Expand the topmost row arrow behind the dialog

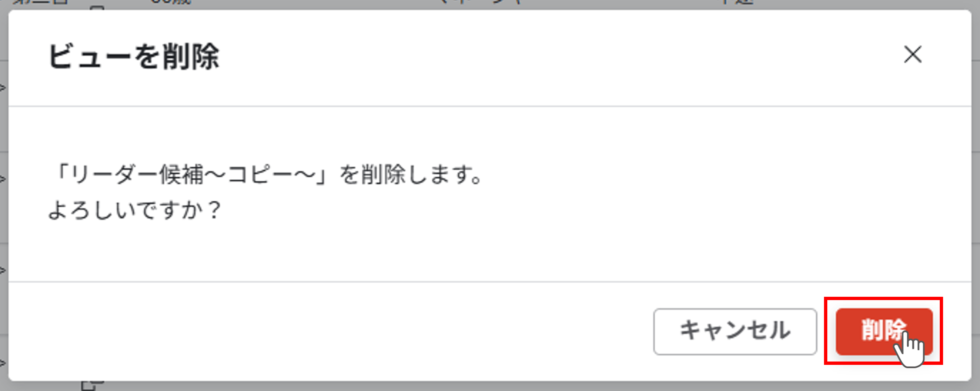[x=2, y=88]
